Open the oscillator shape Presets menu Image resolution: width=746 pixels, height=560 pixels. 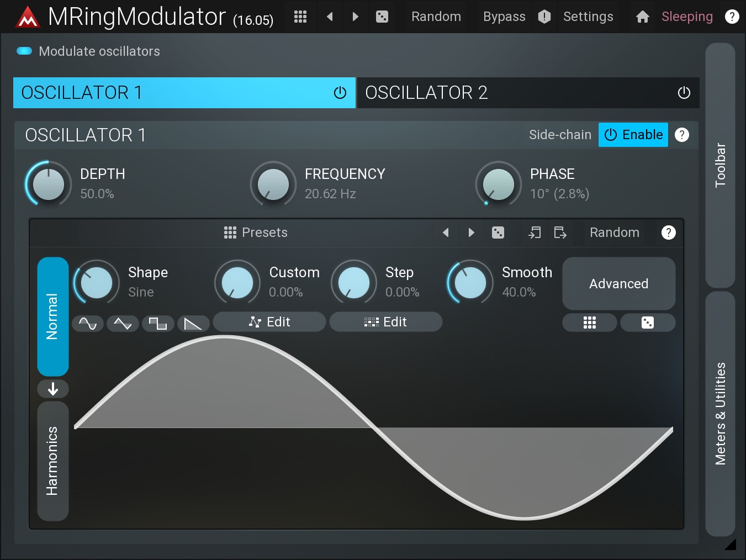click(x=256, y=233)
